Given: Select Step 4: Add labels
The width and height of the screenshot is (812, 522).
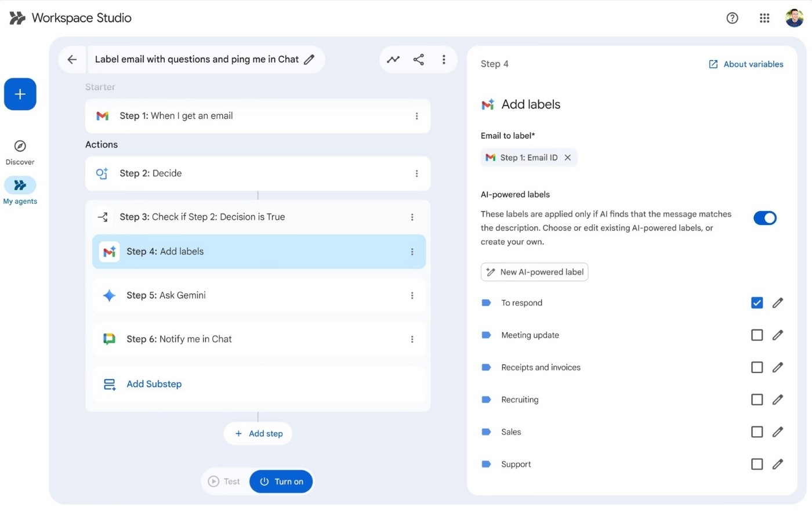Looking at the screenshot, I should (x=259, y=252).
